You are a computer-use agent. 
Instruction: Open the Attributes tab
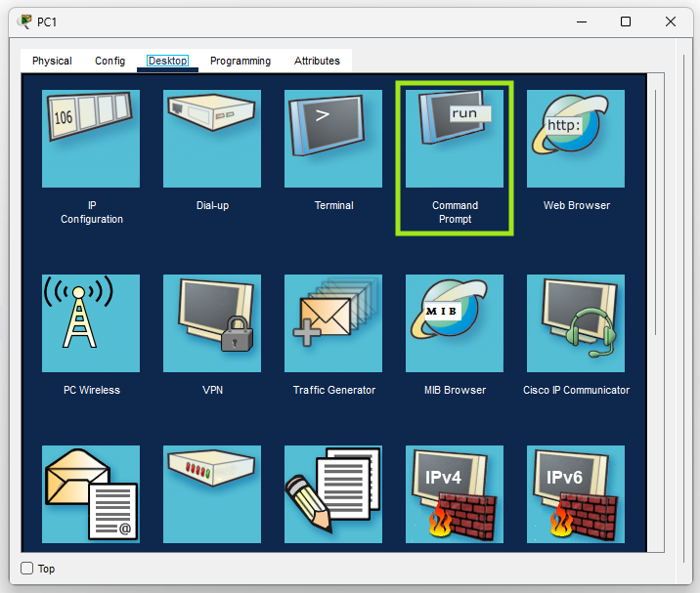coord(317,61)
